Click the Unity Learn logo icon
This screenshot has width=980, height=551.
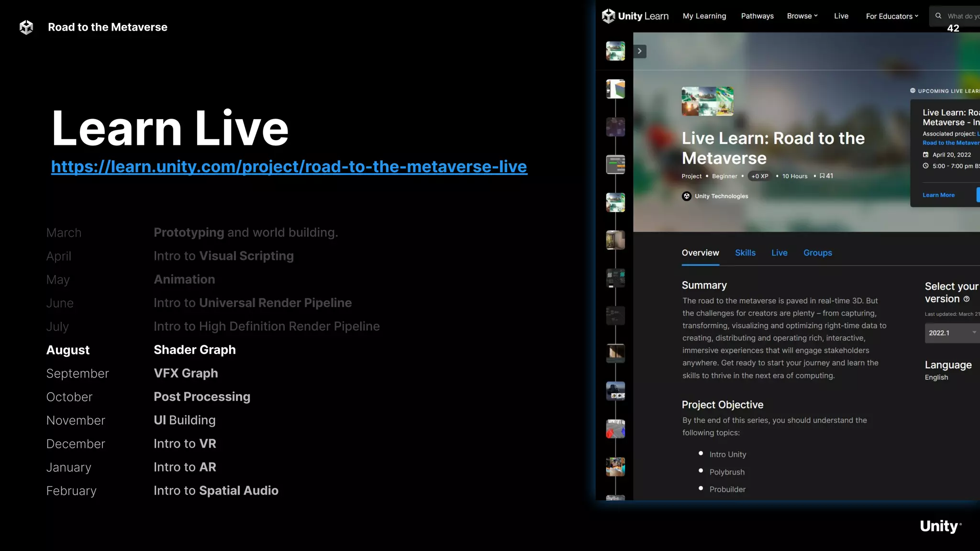point(608,16)
